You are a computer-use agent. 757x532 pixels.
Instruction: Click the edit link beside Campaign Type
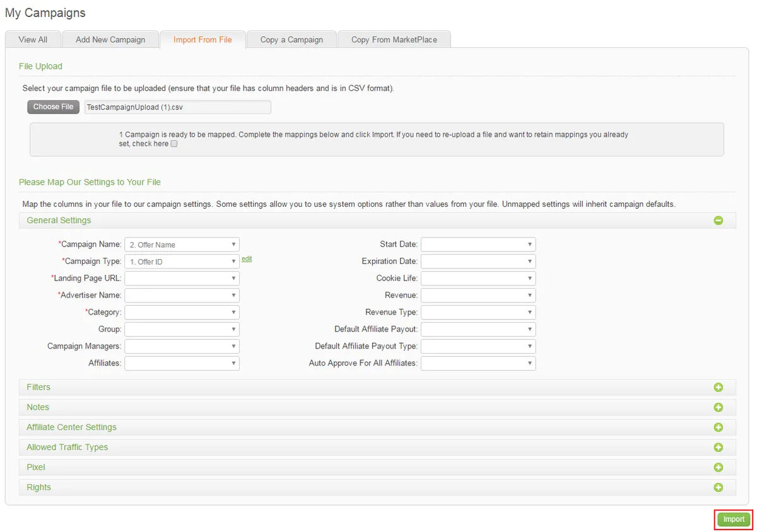247,258
